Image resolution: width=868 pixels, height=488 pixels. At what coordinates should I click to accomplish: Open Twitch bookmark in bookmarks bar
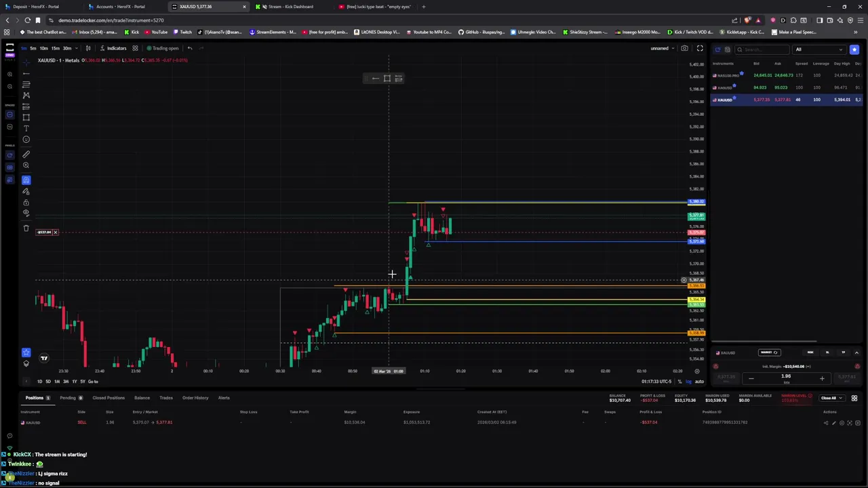182,32
